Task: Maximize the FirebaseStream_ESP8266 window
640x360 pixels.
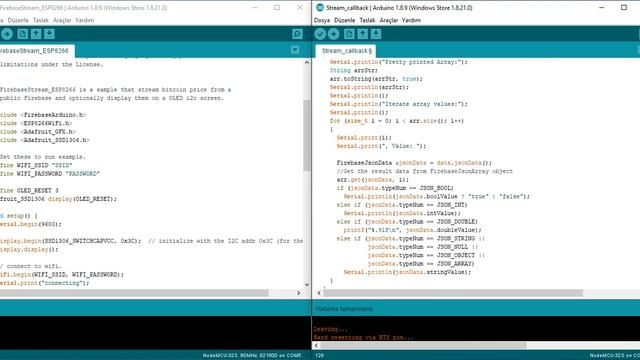Action: click(x=277, y=7)
